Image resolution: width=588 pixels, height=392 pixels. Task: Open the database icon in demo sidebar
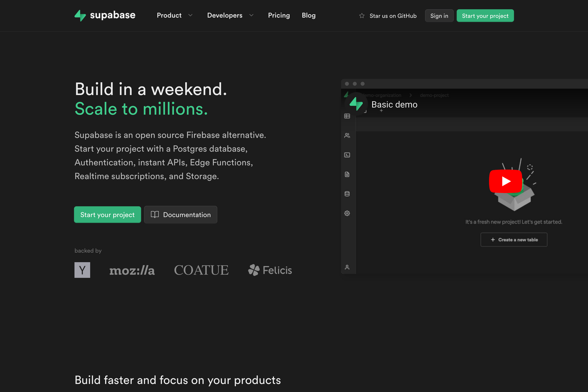tap(347, 194)
